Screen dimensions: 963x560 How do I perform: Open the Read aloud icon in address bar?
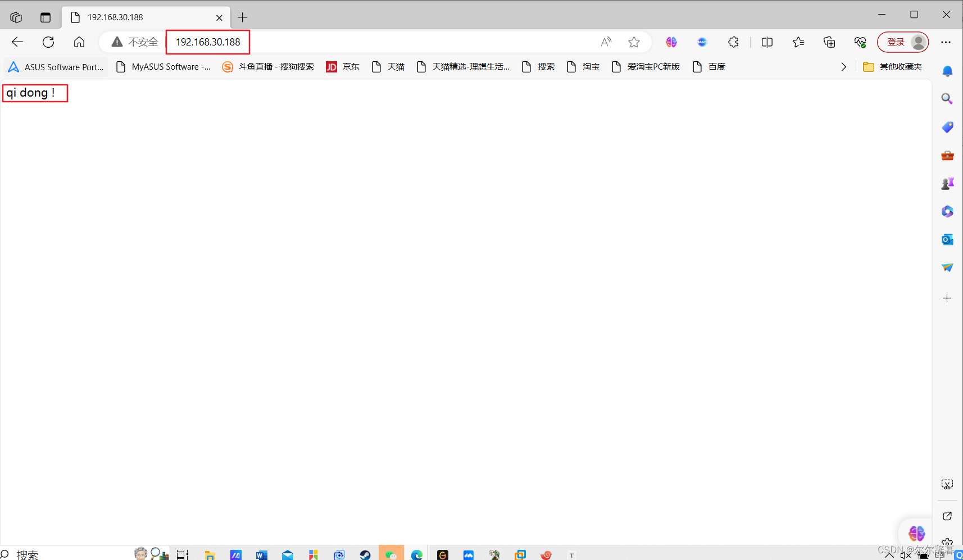tap(606, 42)
